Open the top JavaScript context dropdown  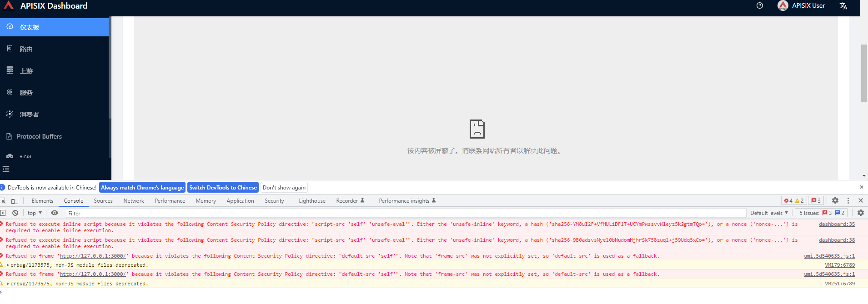pos(35,213)
